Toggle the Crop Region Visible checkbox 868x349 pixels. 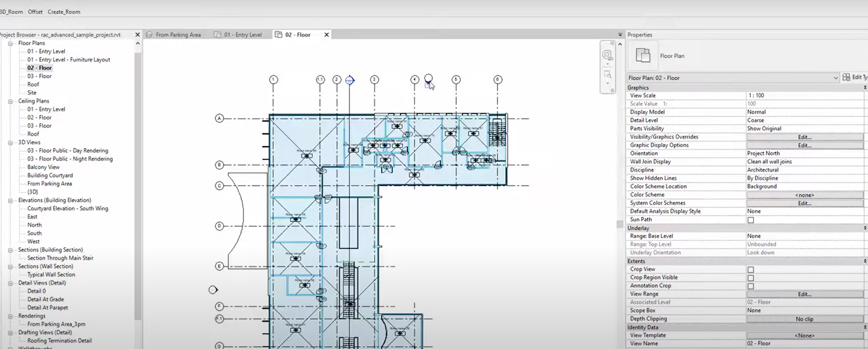coord(751,278)
